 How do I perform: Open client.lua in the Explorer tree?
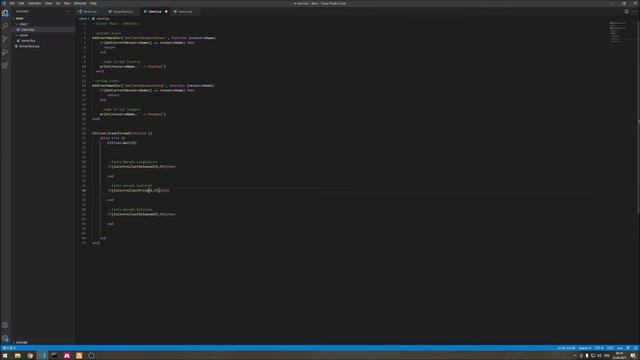(28, 29)
